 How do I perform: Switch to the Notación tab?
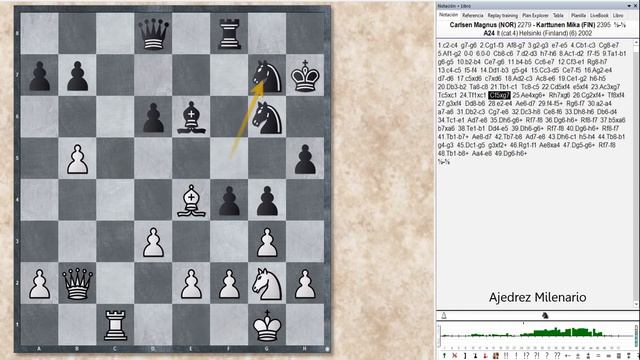pyautogui.click(x=449, y=15)
